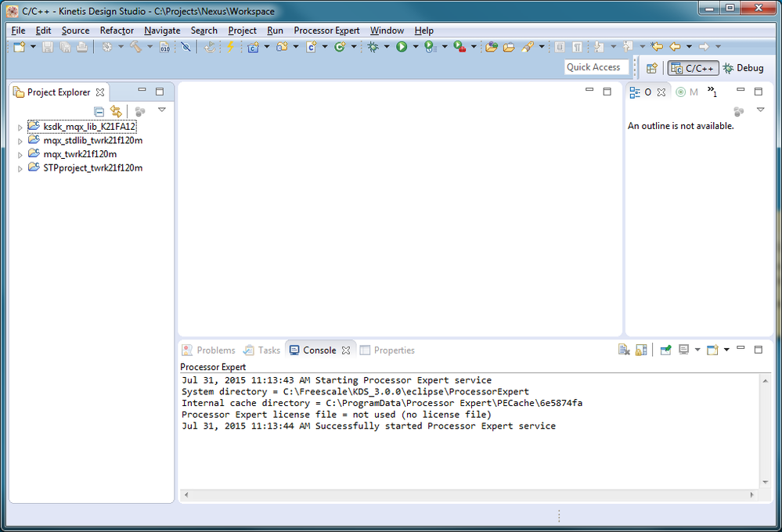Open the Refactor menu
Image resolution: width=782 pixels, height=532 pixels.
117,31
